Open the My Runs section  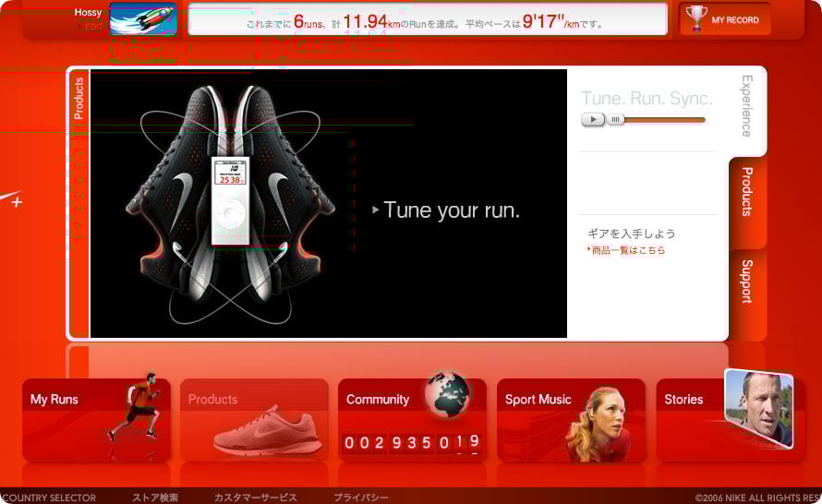pyautogui.click(x=96, y=420)
